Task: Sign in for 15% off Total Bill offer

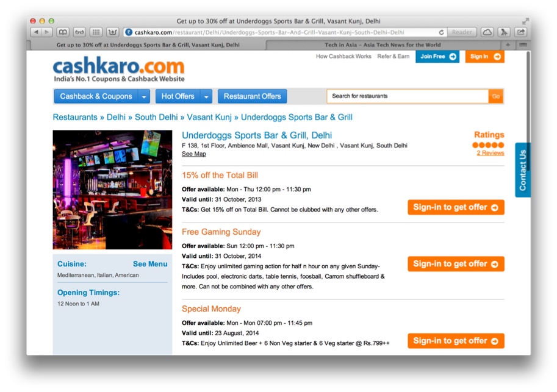Action: coord(456,207)
